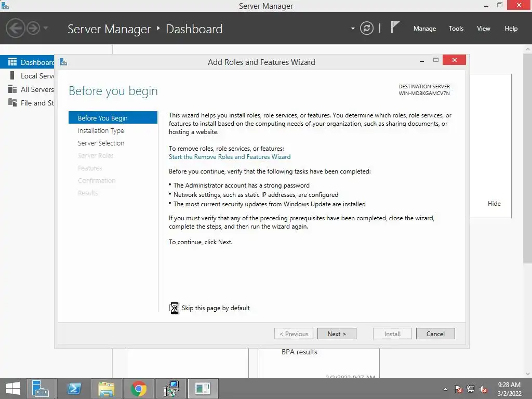Click the greyed-out Install button

tap(392, 334)
